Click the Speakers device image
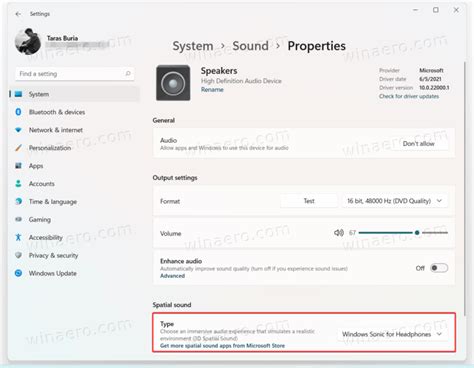This screenshot has height=368, width=474. [173, 83]
